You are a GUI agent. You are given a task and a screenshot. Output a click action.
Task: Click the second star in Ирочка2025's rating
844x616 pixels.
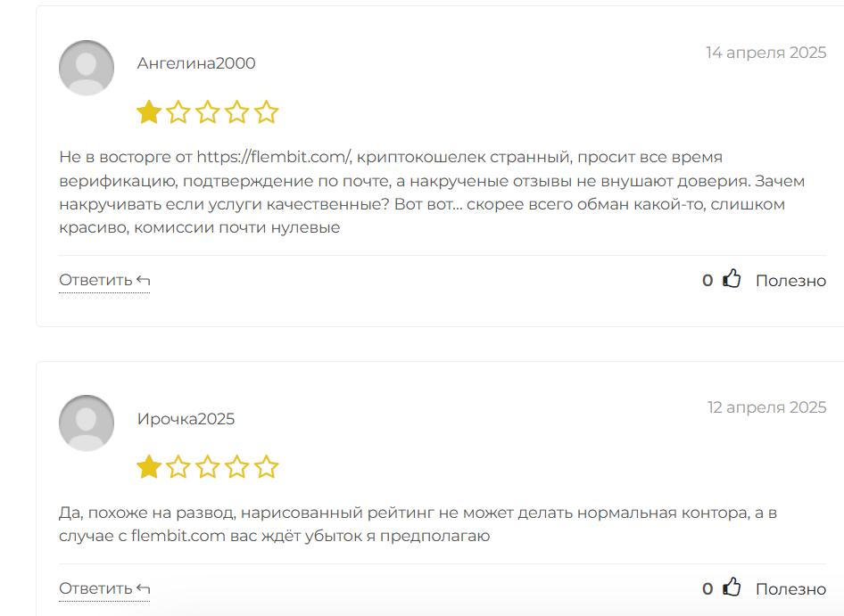178,467
